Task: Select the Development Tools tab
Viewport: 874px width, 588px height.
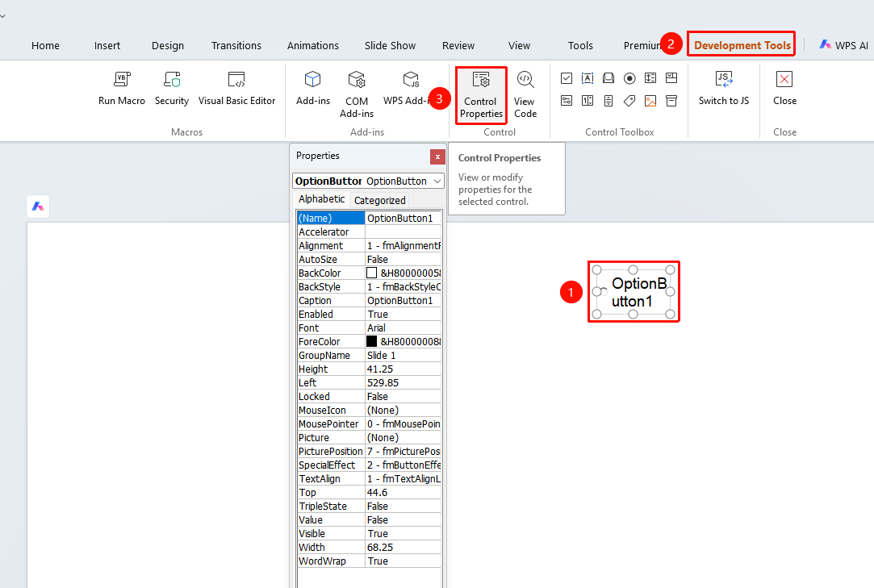Action: pyautogui.click(x=742, y=45)
